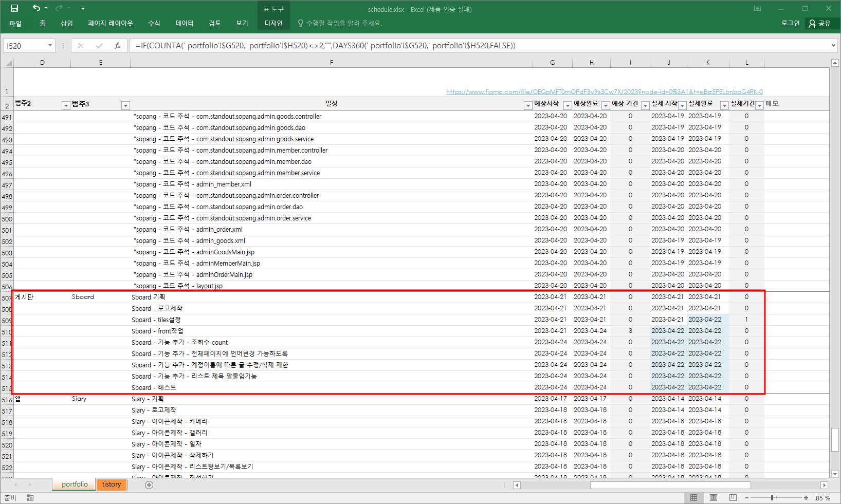Click the zoom out minus button
The image size is (841, 504).
[747, 498]
